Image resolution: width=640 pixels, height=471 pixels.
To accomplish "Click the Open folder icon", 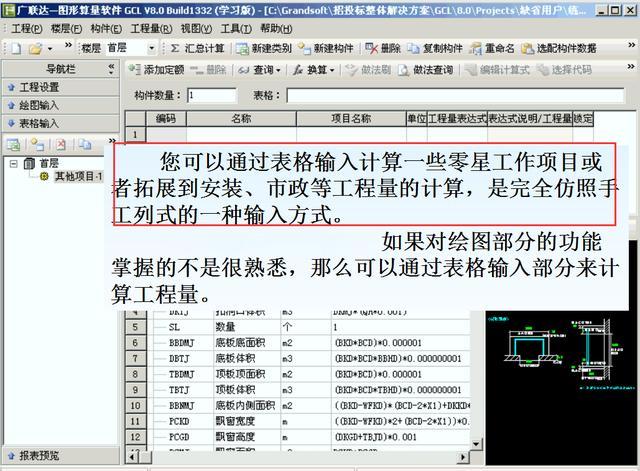I will pos(36,49).
